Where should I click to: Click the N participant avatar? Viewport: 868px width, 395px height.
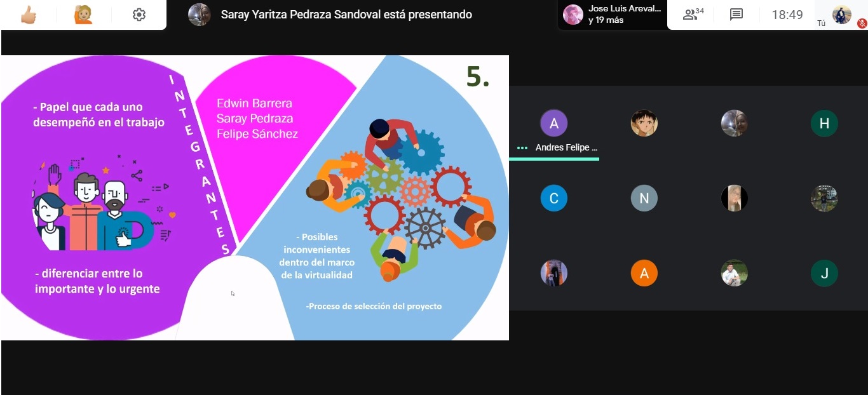(644, 198)
